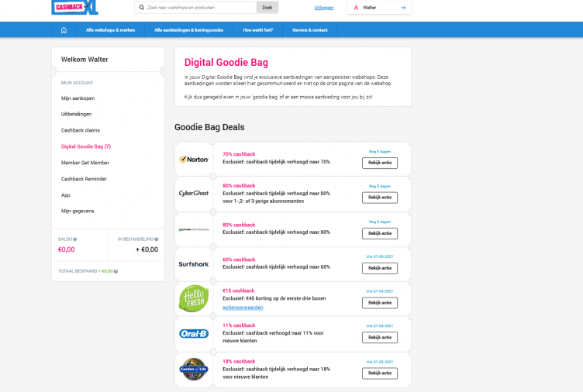Select Hoe werkt het? in navigation
The height and width of the screenshot is (392, 583).
[257, 30]
